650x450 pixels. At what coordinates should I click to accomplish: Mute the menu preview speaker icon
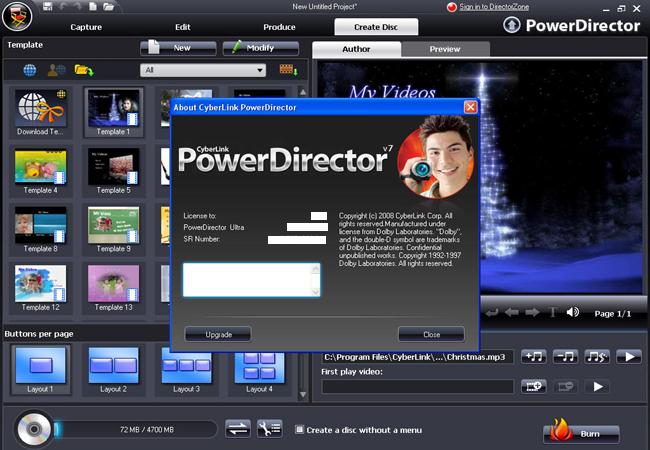[x=572, y=312]
